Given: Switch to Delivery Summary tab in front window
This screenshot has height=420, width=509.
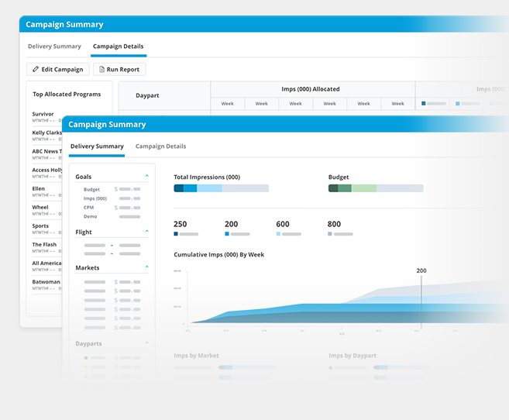Looking at the screenshot, I should (x=97, y=146).
